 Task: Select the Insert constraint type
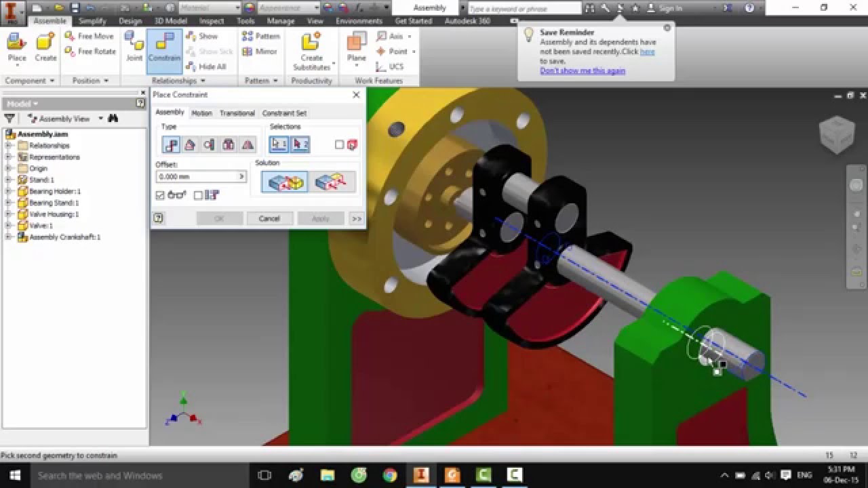click(x=229, y=144)
